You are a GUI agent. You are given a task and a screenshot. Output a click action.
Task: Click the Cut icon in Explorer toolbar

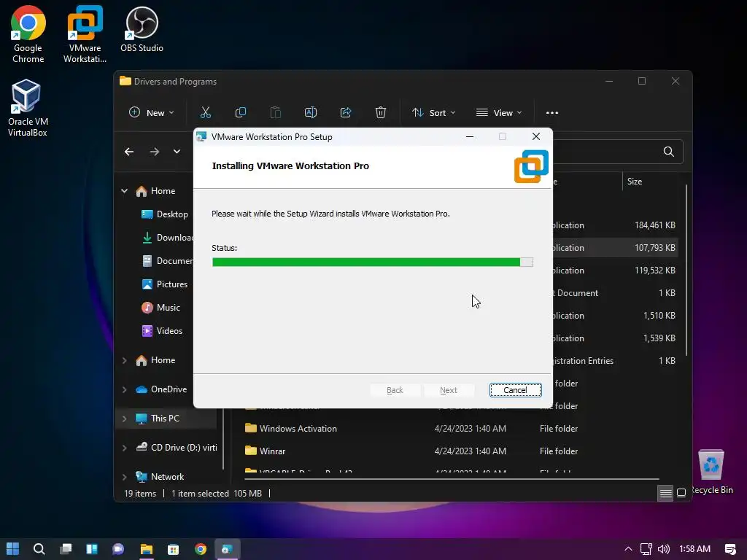[x=205, y=113]
